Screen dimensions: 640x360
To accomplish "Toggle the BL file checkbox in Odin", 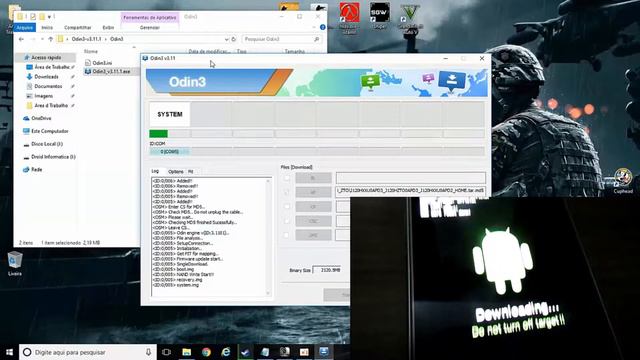I will coord(287,178).
